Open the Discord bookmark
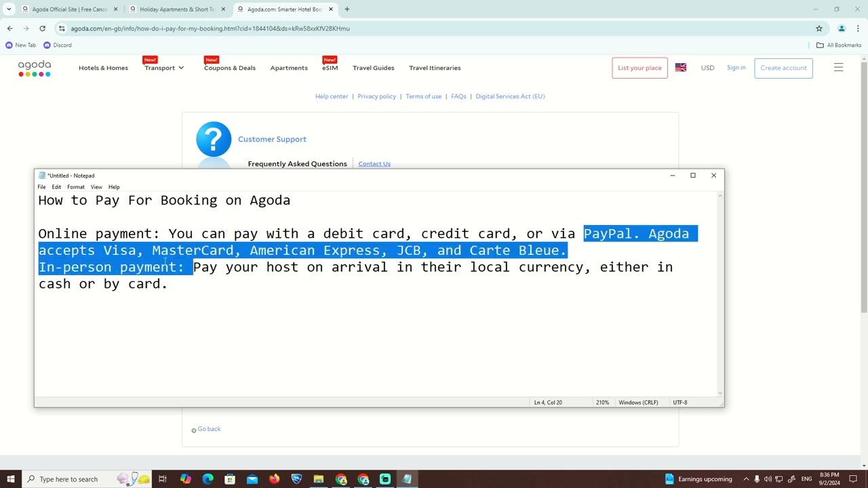Image resolution: width=868 pixels, height=488 pixels. 57,45
